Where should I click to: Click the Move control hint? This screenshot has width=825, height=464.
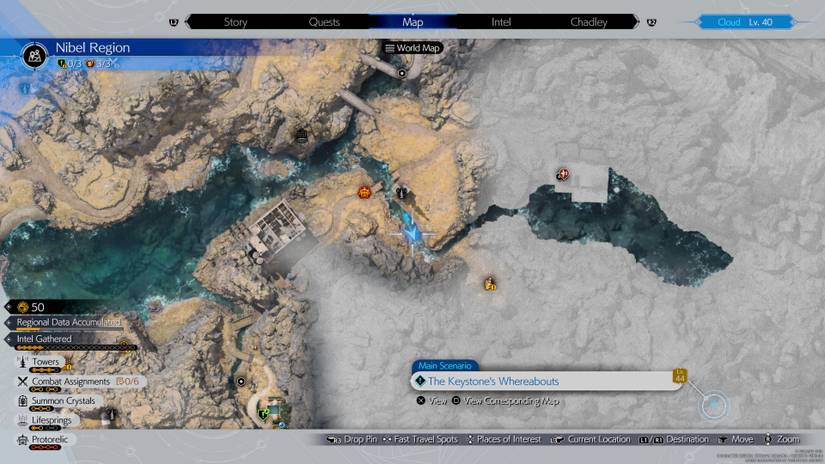point(736,439)
